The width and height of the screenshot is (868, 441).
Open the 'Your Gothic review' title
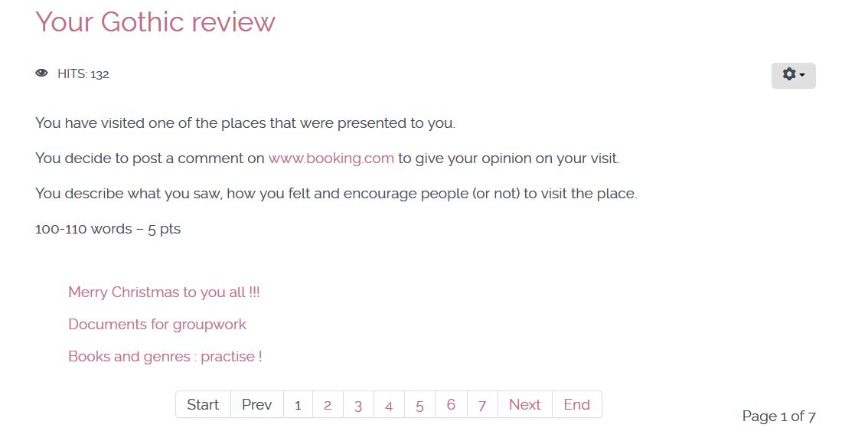(x=155, y=21)
